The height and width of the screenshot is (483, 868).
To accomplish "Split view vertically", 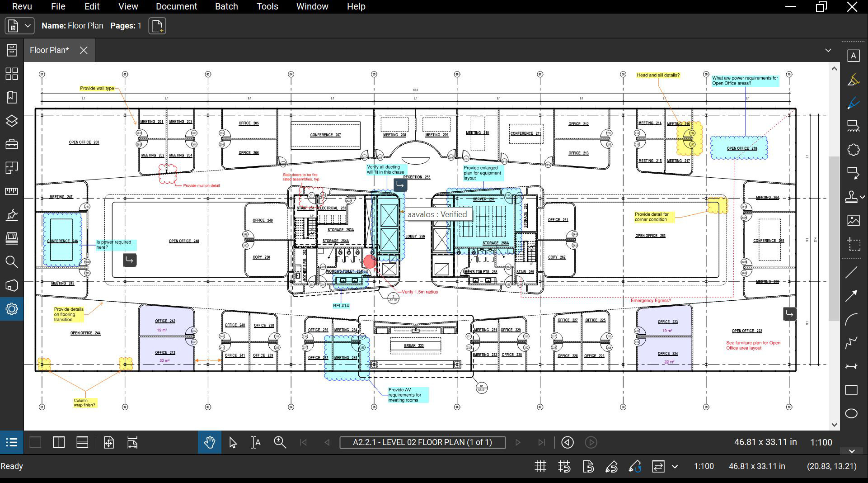I will [x=59, y=442].
